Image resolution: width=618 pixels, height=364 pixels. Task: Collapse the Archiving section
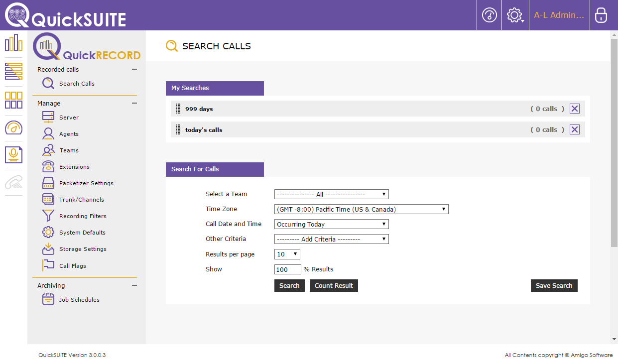coord(134,285)
